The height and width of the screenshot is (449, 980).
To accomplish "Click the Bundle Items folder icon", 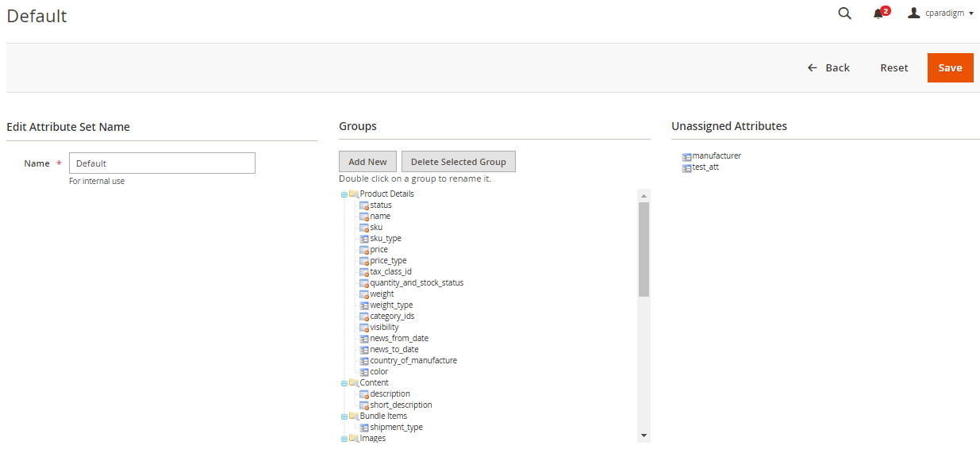I will tap(354, 416).
